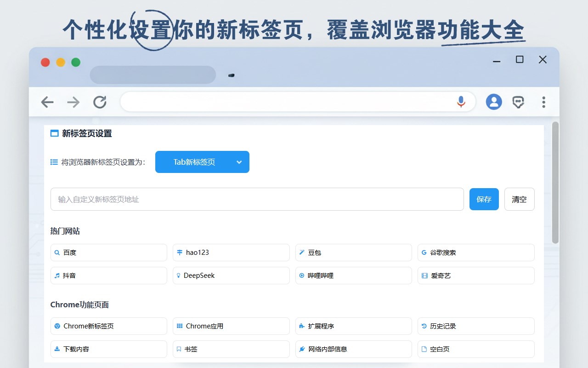
Task: Minimize the browser window
Action: [x=497, y=61]
